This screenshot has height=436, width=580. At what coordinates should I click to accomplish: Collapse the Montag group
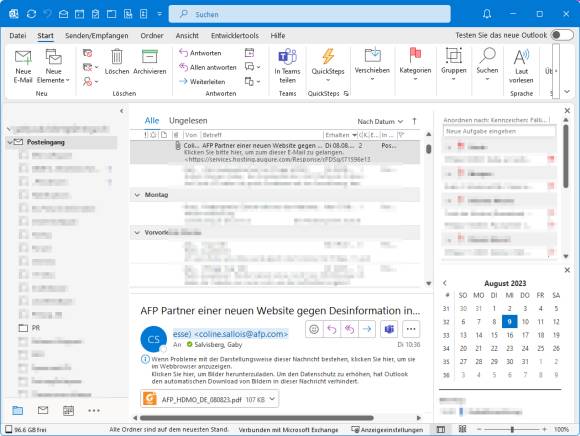coord(137,195)
